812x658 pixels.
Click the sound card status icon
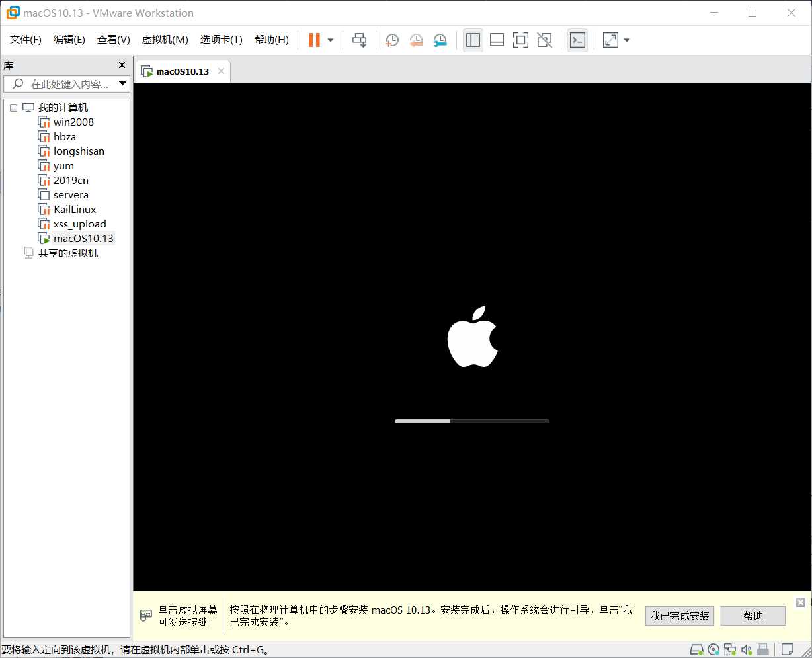(x=747, y=649)
